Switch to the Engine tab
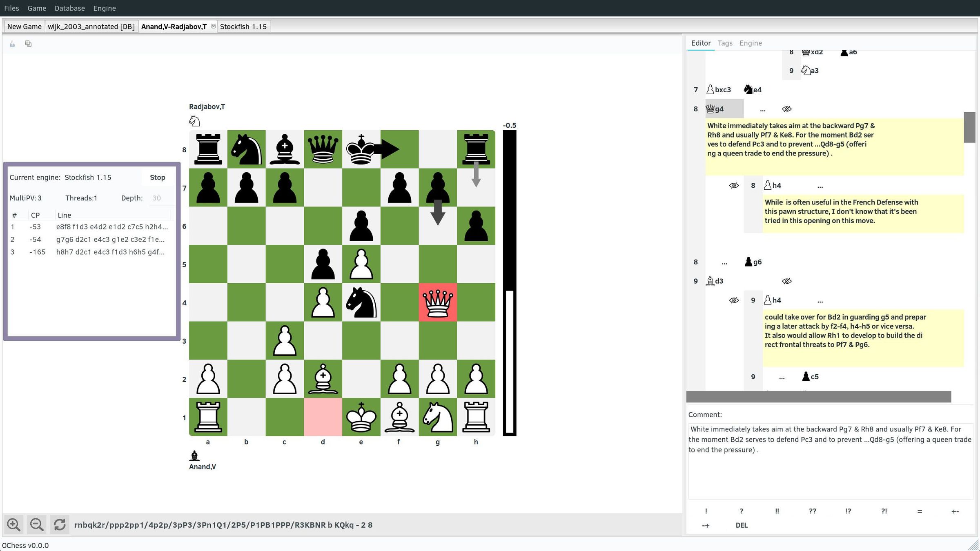The image size is (980, 551). [x=750, y=43]
